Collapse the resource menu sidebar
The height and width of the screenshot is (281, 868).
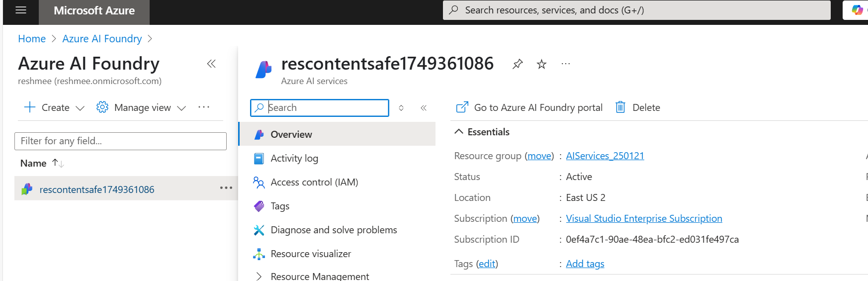pos(424,108)
